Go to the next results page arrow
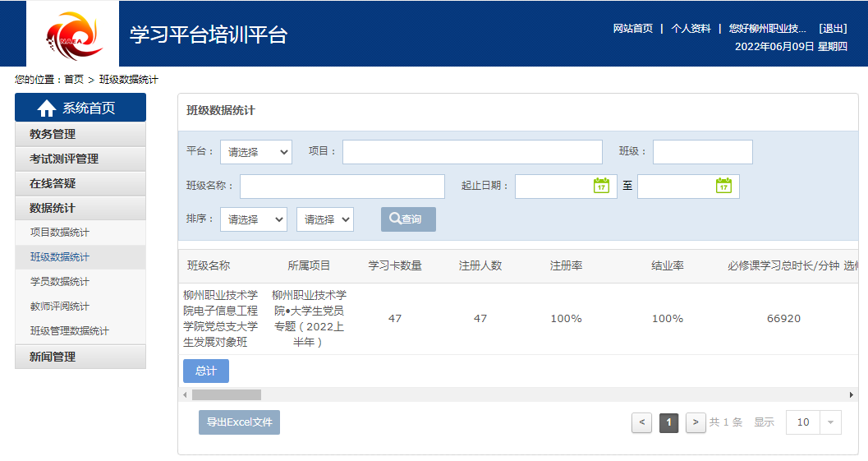 coord(696,422)
